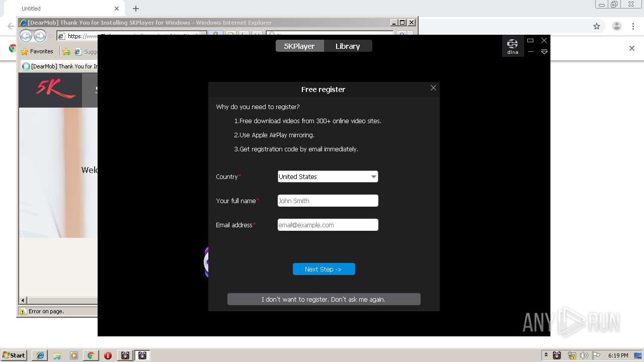Open Opera from the taskbar
The height and width of the screenshot is (362, 644).
[x=108, y=355]
